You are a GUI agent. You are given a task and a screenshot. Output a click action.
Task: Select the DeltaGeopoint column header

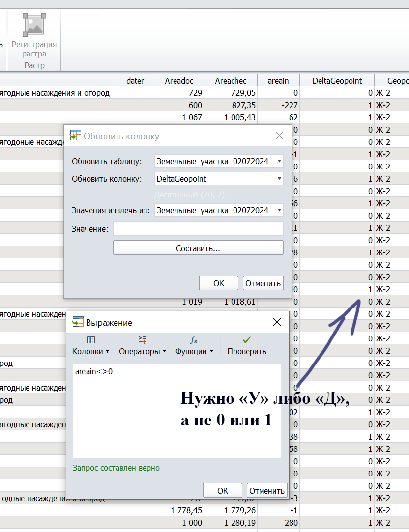(336, 80)
